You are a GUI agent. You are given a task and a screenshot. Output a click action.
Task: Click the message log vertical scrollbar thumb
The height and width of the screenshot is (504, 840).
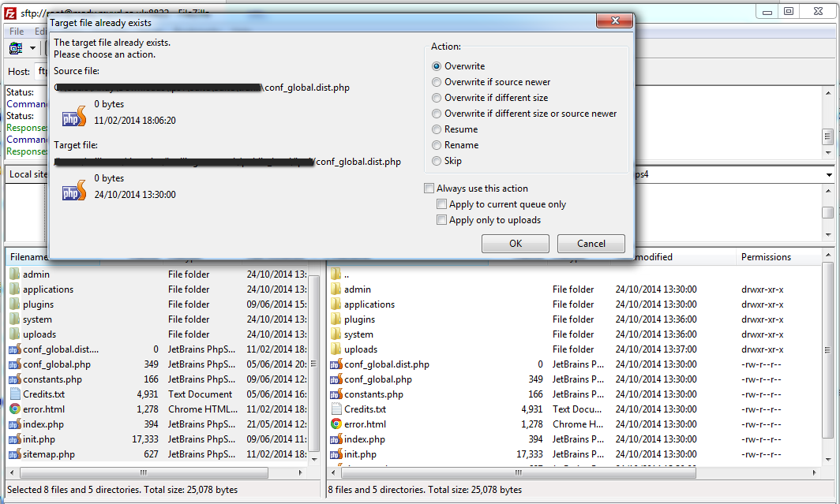click(x=827, y=136)
